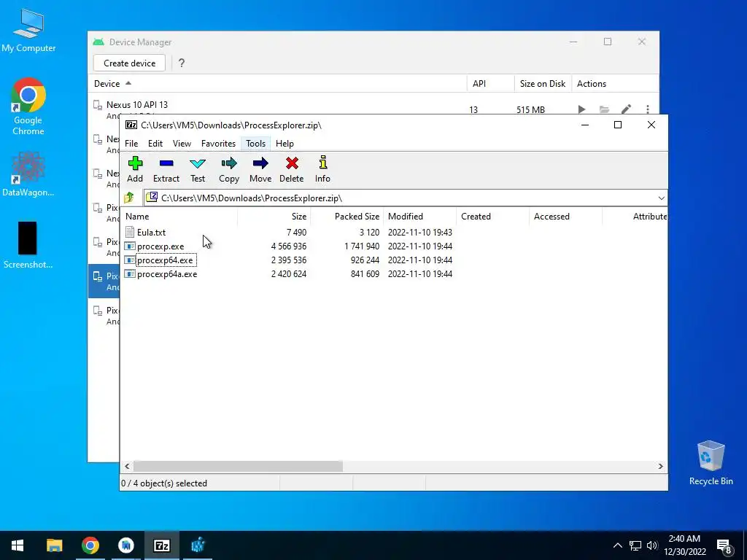Open folder icon for Nexus 10 API 13
The image size is (747, 560).
(x=604, y=109)
